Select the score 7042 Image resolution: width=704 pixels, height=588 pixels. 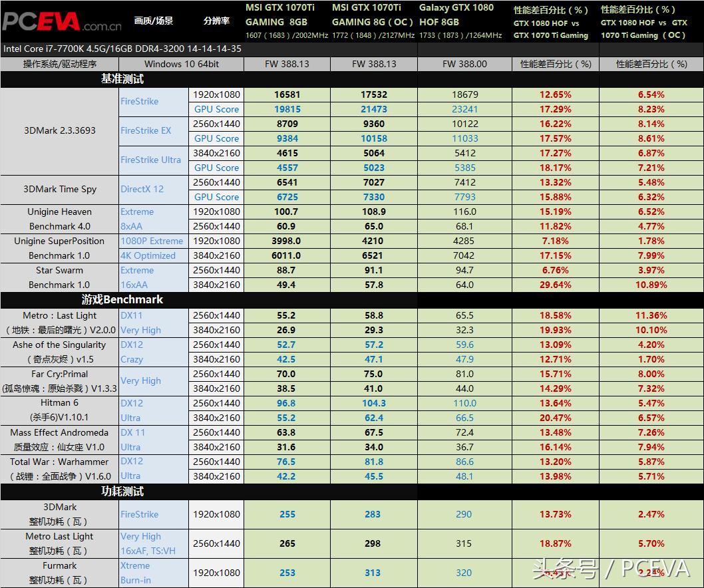[x=464, y=255]
